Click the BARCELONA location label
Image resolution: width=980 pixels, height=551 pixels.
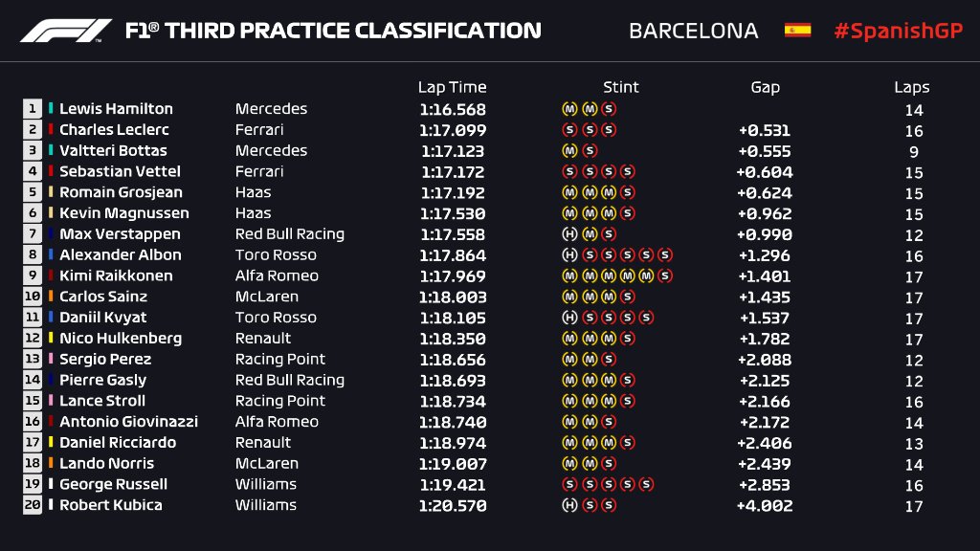693,31
